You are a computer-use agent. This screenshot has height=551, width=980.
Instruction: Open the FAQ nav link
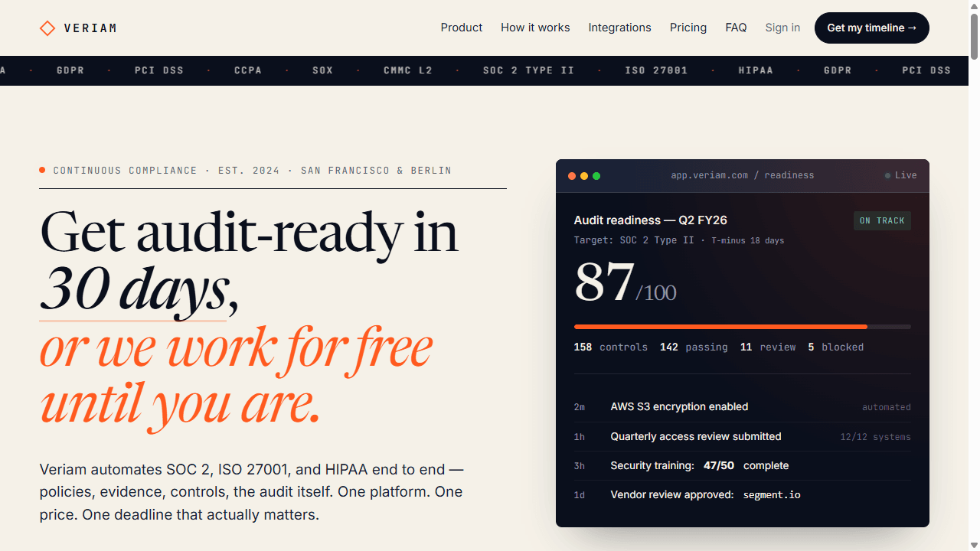[x=736, y=28]
